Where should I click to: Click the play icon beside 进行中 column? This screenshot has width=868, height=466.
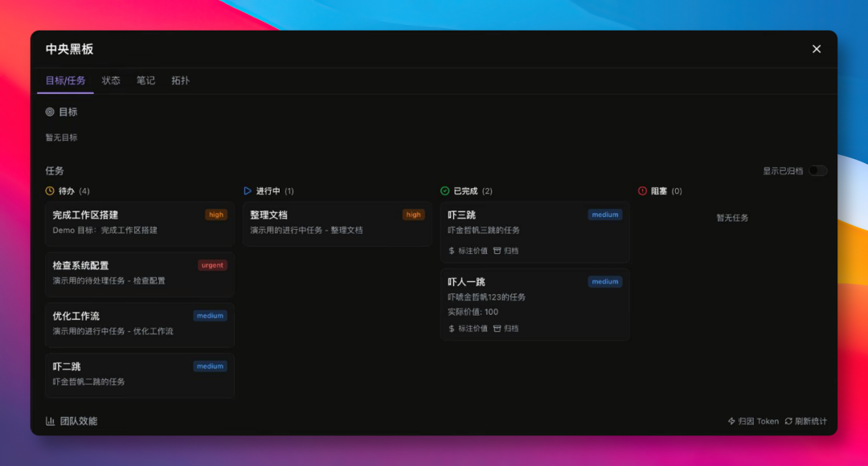click(x=246, y=190)
